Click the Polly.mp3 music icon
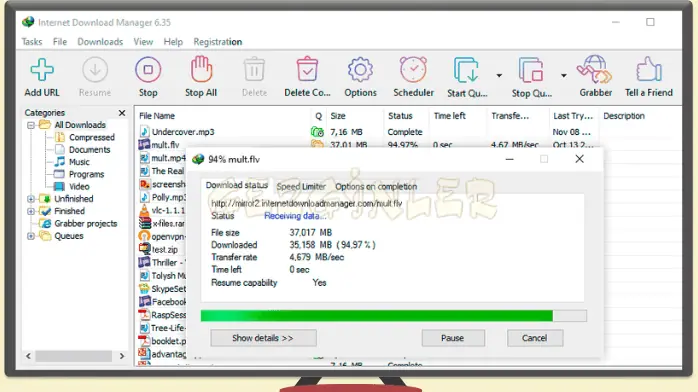Screen dimensions: 698x392 pyautogui.click(x=144, y=197)
